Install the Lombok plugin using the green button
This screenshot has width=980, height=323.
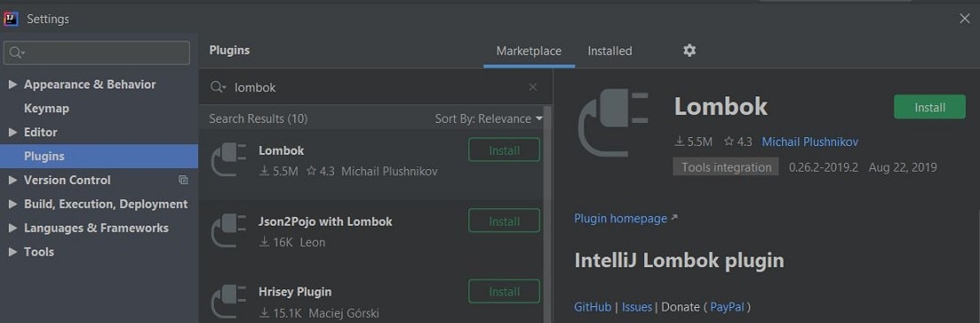[x=930, y=107]
